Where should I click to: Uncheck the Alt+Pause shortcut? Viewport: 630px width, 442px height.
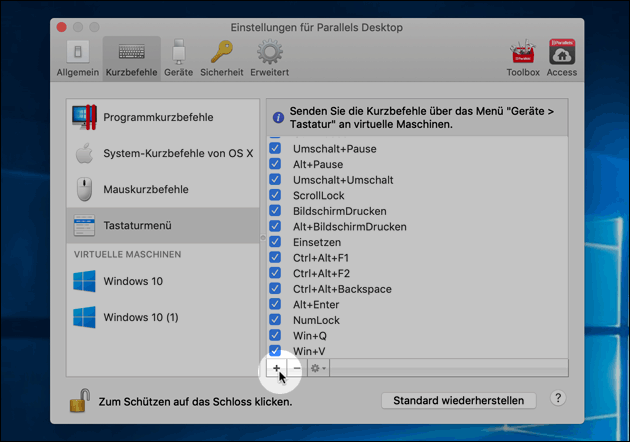coord(275,164)
